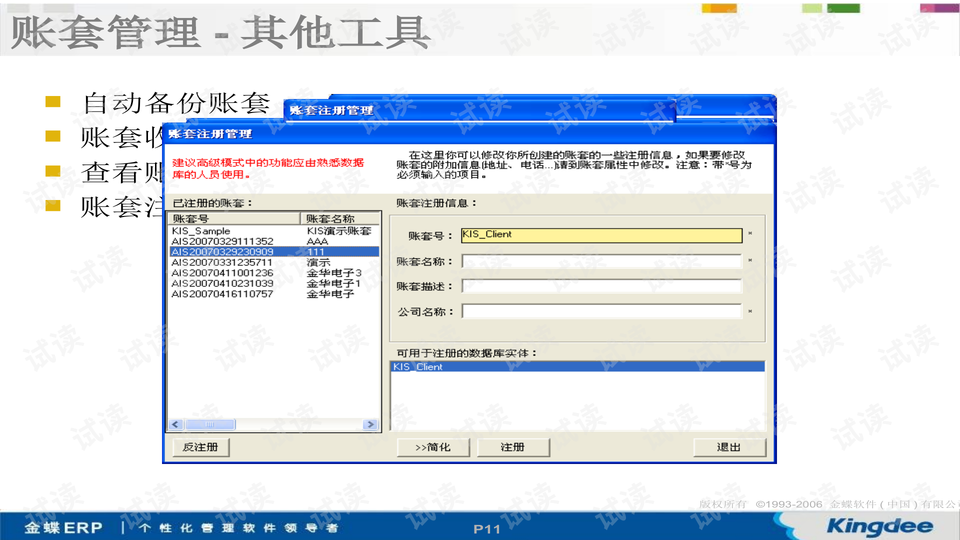Screen dimensions: 960x540
Task: Select account AIS20070331235711 演示
Action: coord(222,263)
